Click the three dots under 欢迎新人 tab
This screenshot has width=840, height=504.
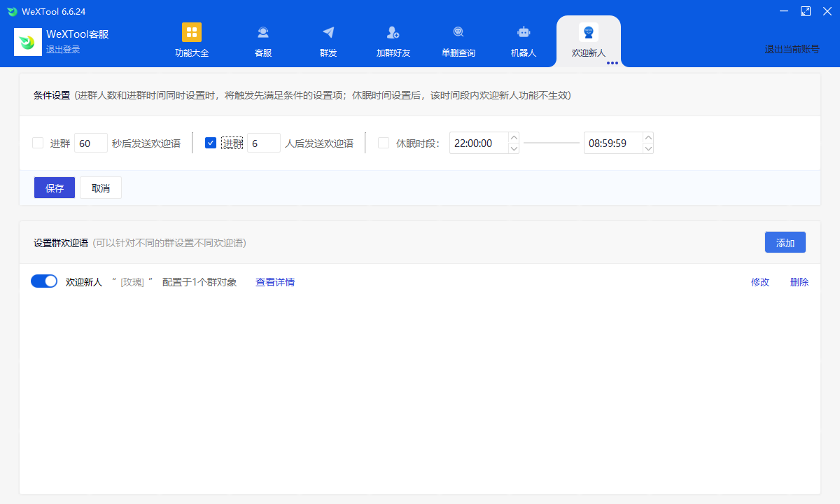coord(612,63)
